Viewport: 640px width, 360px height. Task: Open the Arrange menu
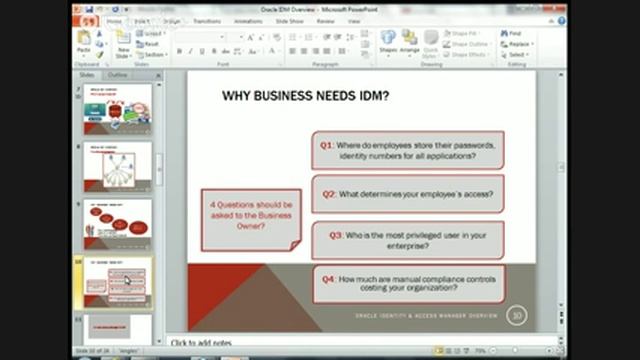(409, 42)
